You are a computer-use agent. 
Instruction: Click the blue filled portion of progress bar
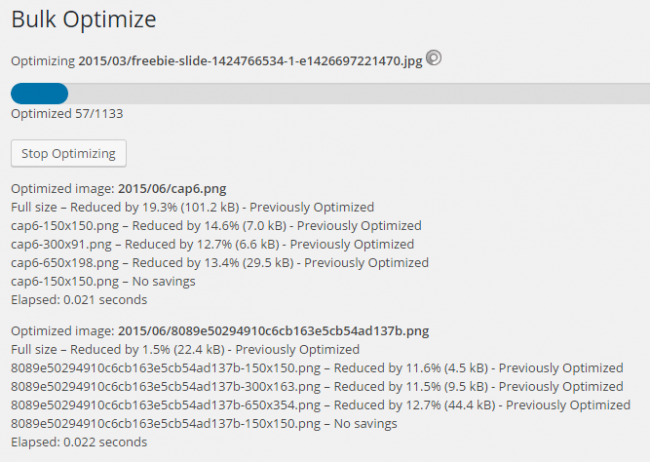coord(39,93)
